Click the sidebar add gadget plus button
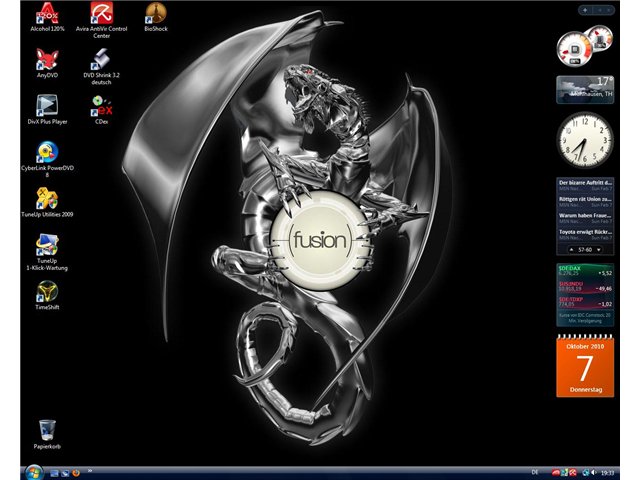The width and height of the screenshot is (640, 480). coord(585,10)
